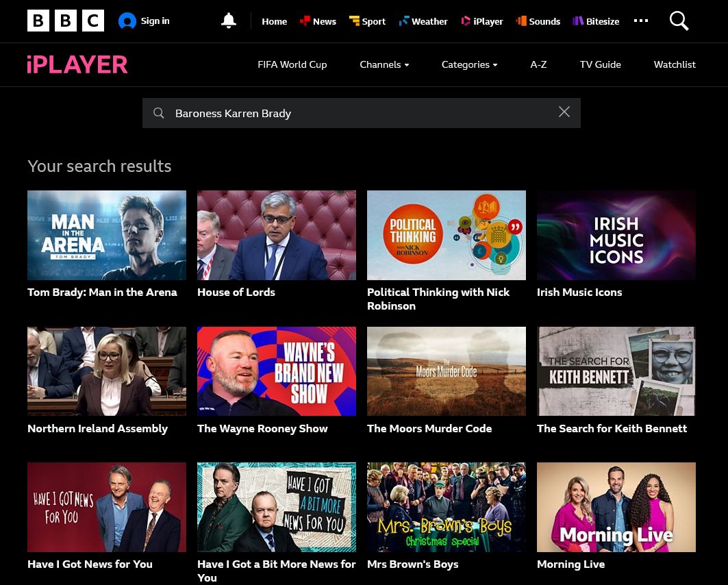
Task: Click the Sign in account icon
Action: (x=127, y=21)
